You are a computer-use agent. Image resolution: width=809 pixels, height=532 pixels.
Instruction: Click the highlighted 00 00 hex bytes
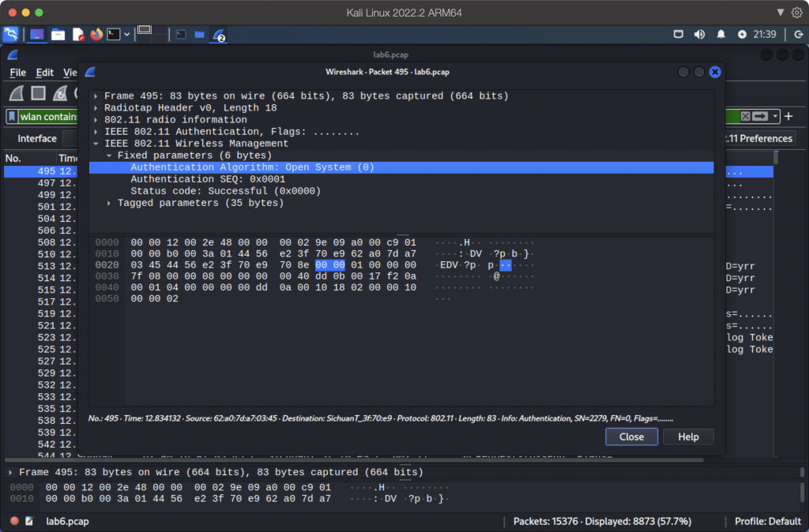tap(330, 265)
